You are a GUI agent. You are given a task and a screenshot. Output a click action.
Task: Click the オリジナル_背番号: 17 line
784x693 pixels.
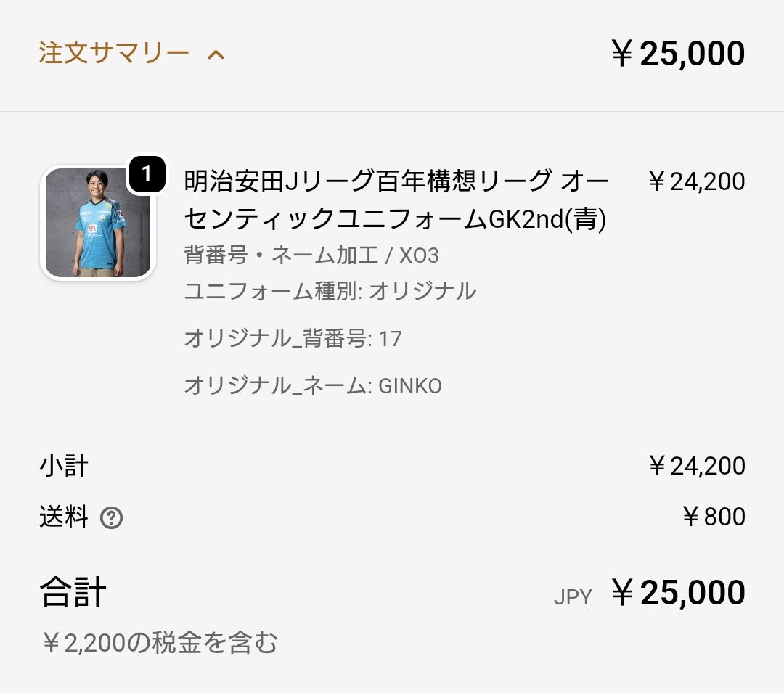(x=293, y=339)
